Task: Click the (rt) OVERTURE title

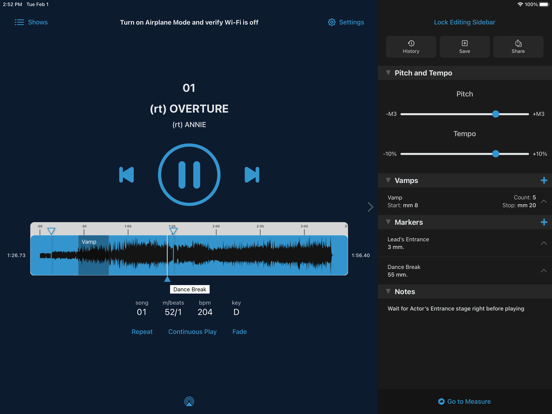Action: click(x=189, y=109)
